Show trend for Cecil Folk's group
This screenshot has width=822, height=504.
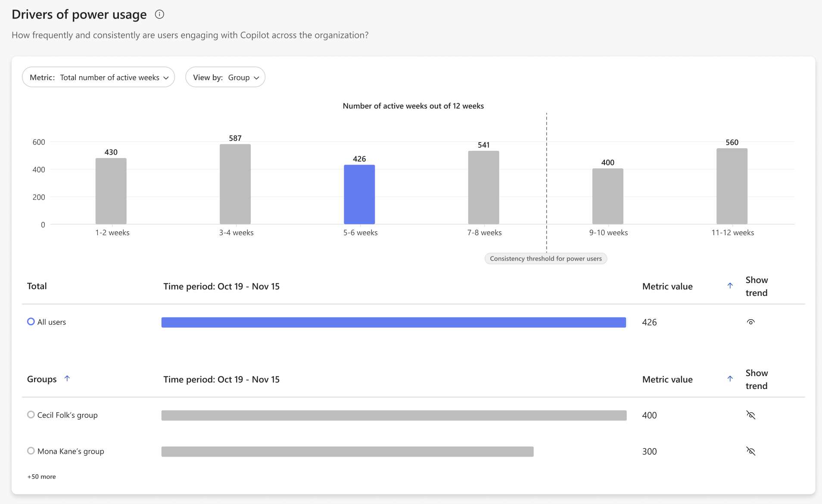750,415
